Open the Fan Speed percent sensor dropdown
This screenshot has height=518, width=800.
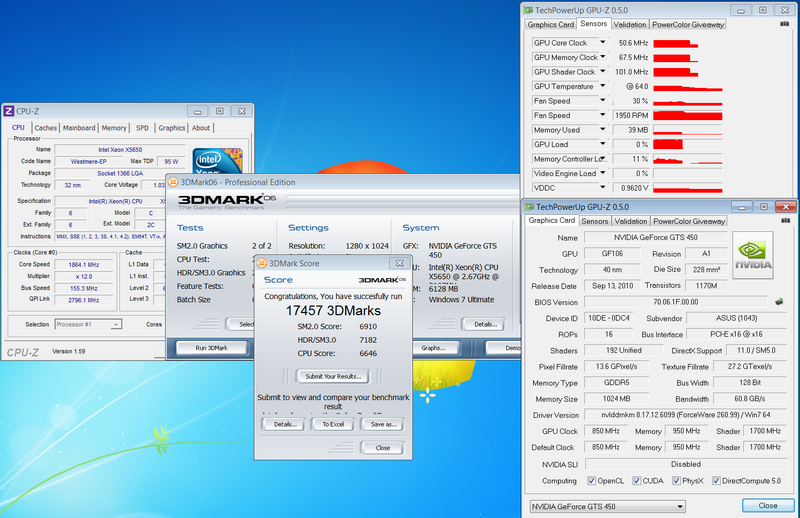tap(603, 101)
